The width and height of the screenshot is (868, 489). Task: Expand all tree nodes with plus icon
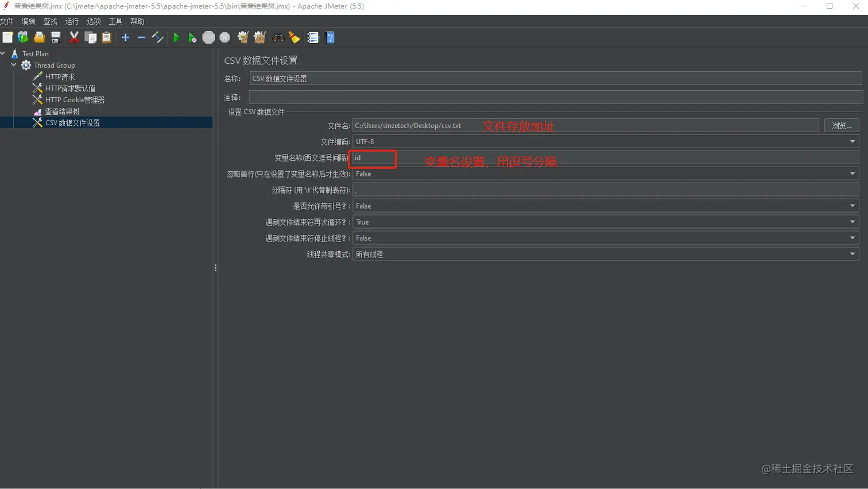[125, 37]
